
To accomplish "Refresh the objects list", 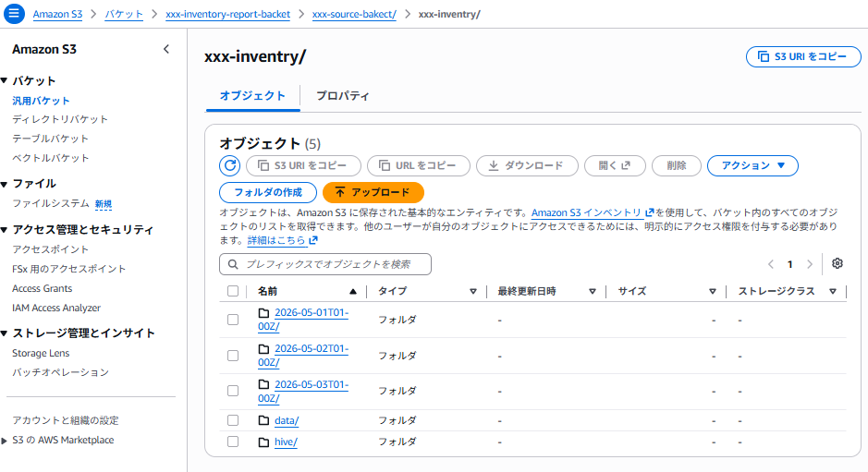I will tap(230, 165).
